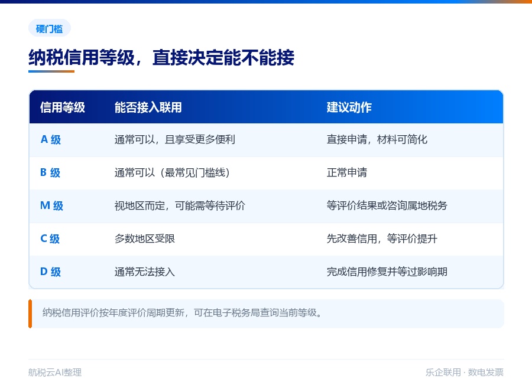Click the M 级 grade cell
This screenshot has height=392, width=532.
(51, 205)
